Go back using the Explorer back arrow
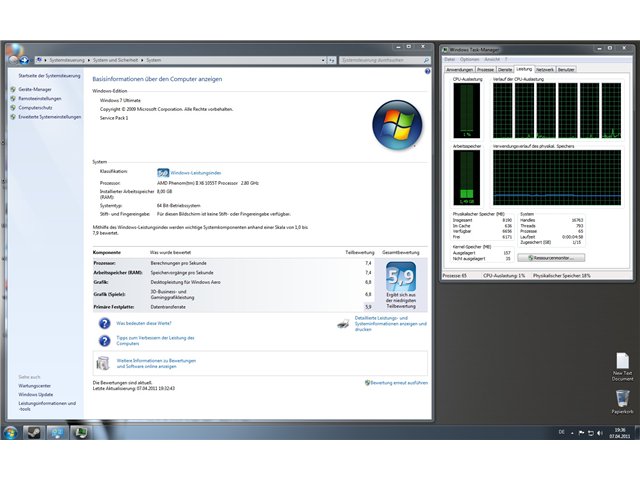 tap(13, 60)
